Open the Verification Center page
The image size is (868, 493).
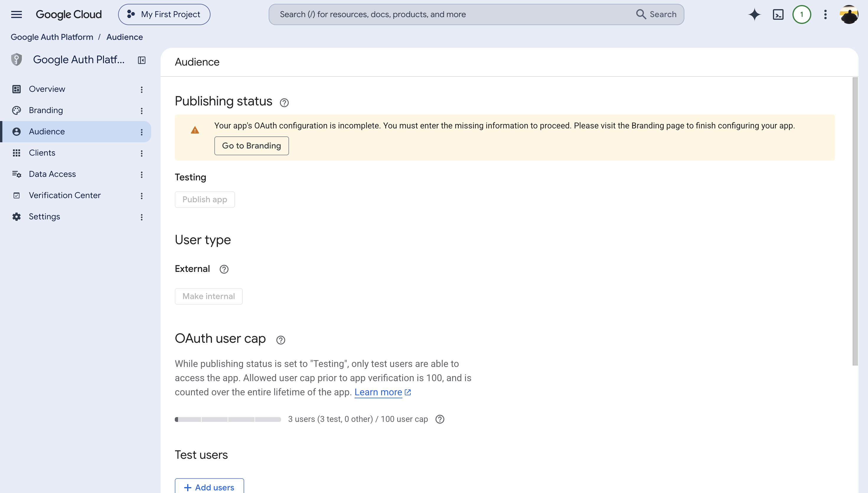pyautogui.click(x=65, y=195)
